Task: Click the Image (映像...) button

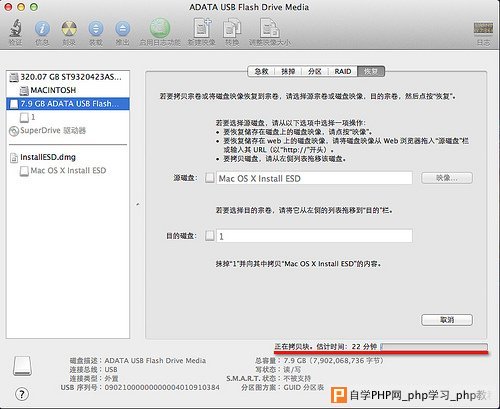Action: pyautogui.click(x=447, y=178)
